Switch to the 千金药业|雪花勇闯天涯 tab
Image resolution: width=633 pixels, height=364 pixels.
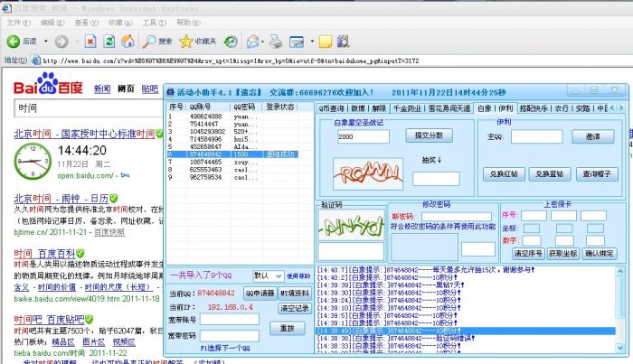point(431,108)
